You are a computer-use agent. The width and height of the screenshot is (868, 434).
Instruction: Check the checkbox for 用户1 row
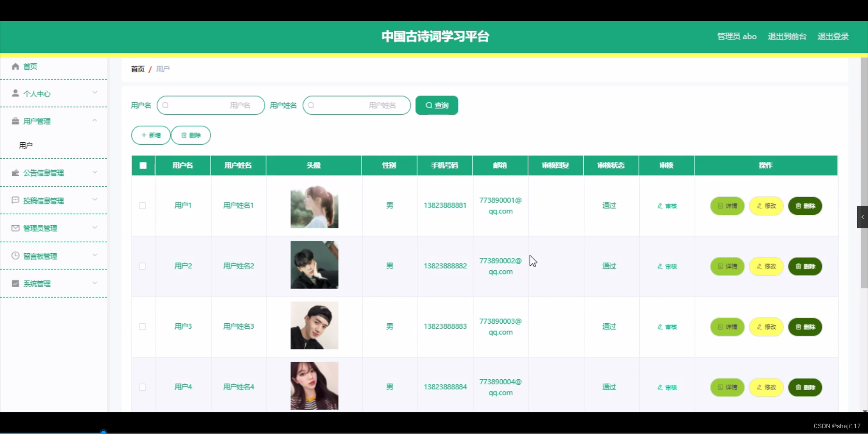[x=142, y=206]
